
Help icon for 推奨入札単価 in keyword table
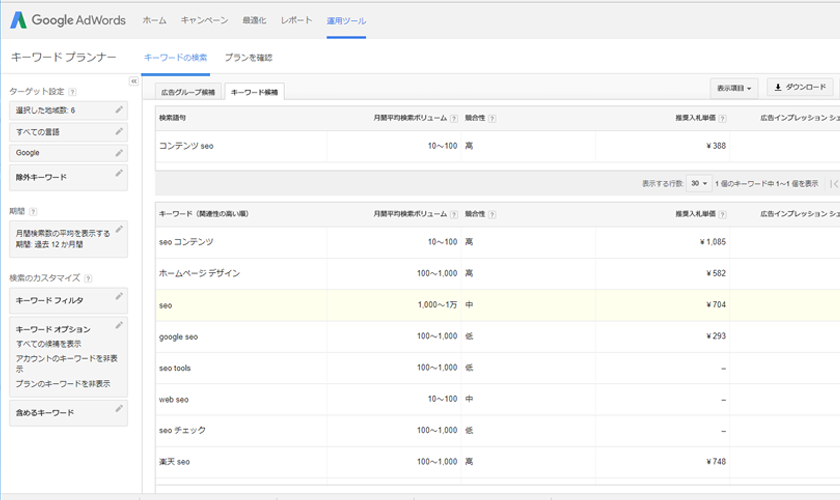point(722,214)
